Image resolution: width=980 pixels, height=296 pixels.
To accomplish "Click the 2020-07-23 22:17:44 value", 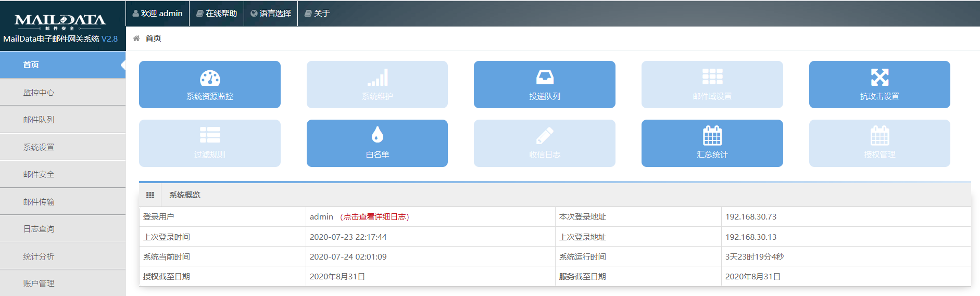I will click(348, 237).
